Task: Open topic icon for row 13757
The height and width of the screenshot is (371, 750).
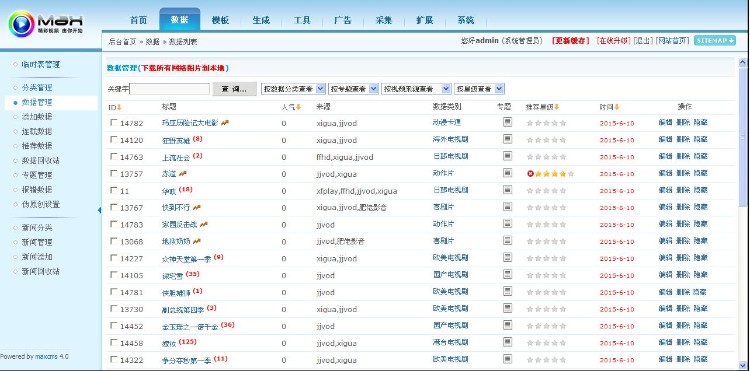Action: point(507,173)
